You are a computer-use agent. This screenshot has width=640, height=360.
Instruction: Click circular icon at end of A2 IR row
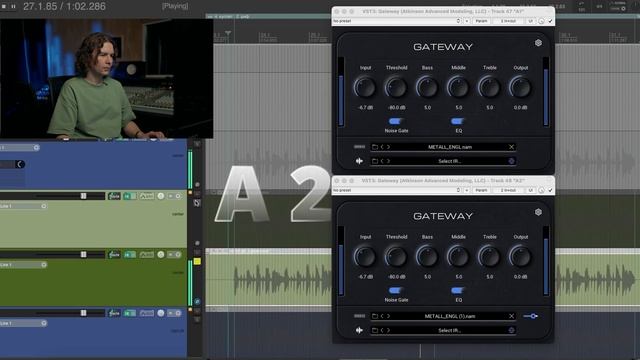coord(511,330)
